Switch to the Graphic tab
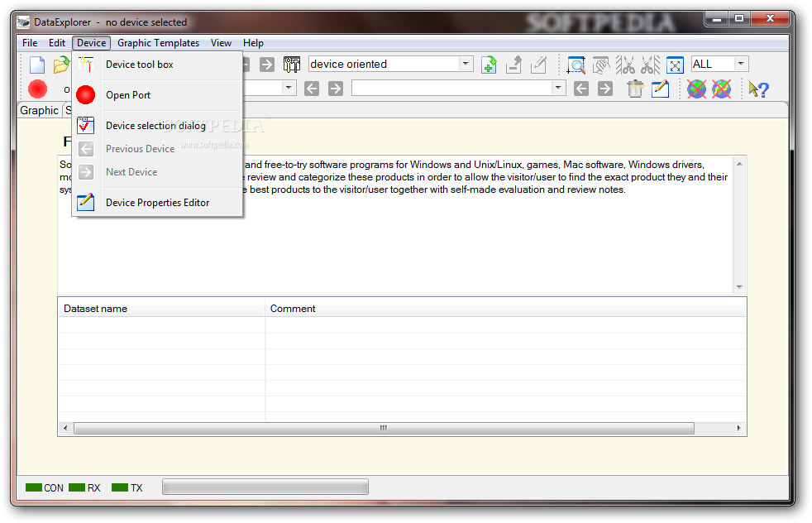 (40, 110)
